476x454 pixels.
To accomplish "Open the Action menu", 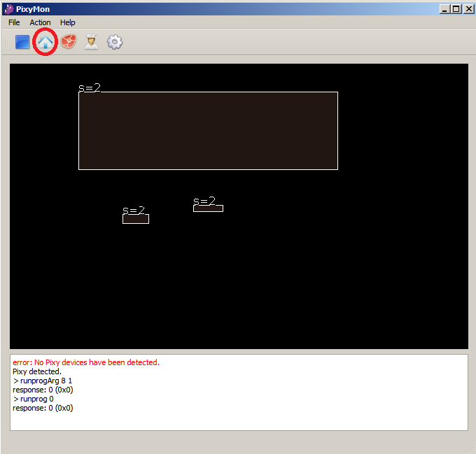I will click(40, 22).
